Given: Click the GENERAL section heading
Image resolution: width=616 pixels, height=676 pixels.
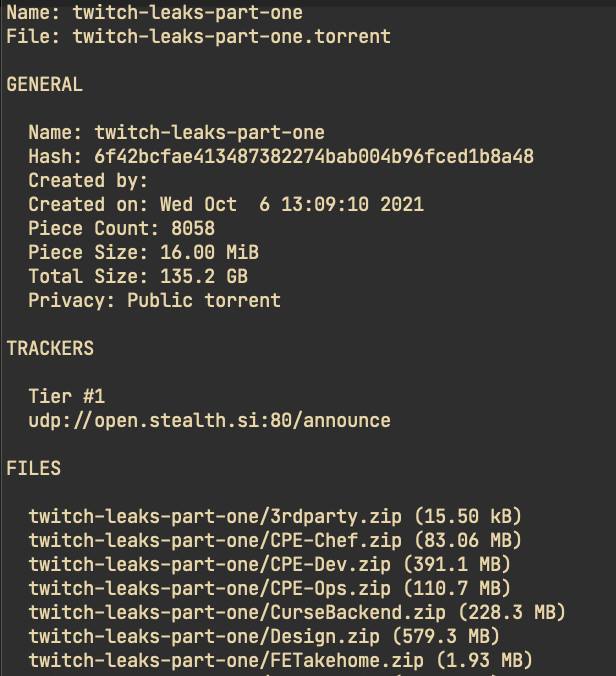Looking at the screenshot, I should (45, 85).
